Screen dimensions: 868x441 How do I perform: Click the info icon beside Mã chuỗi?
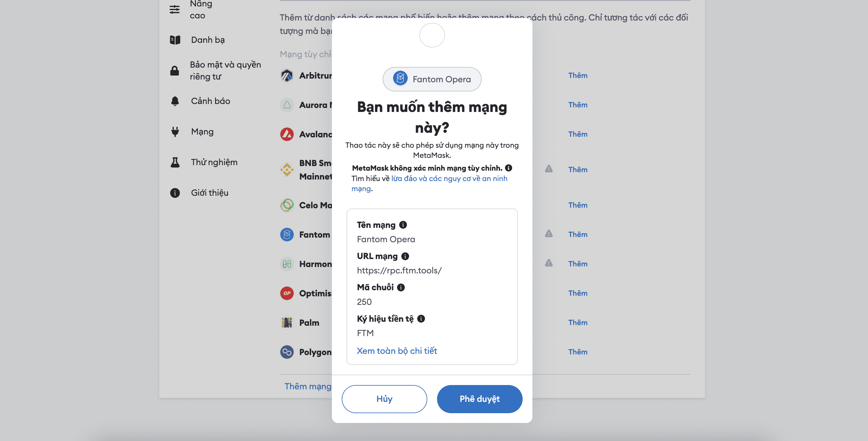pos(401,287)
